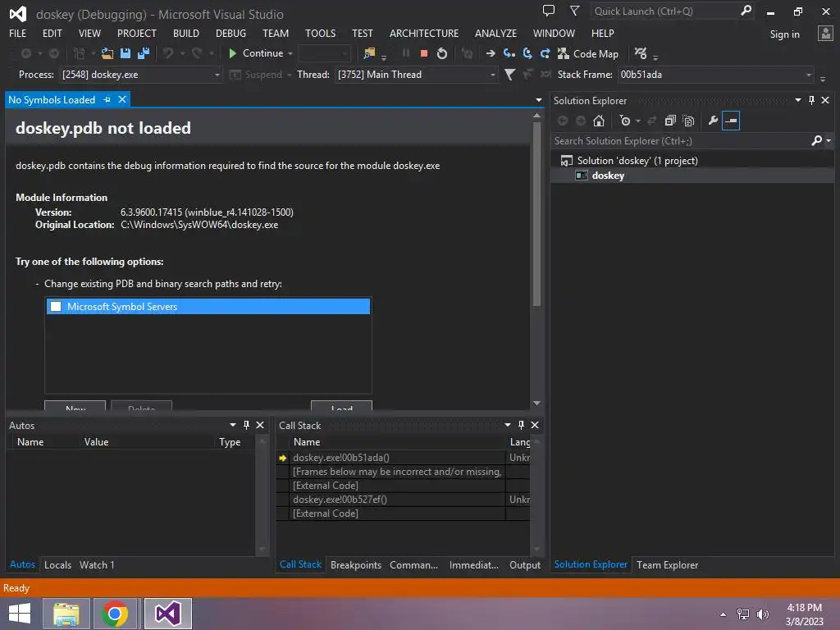The height and width of the screenshot is (630, 840).
Task: Click Show All Files icon in Solution Explorer
Action: [x=688, y=121]
